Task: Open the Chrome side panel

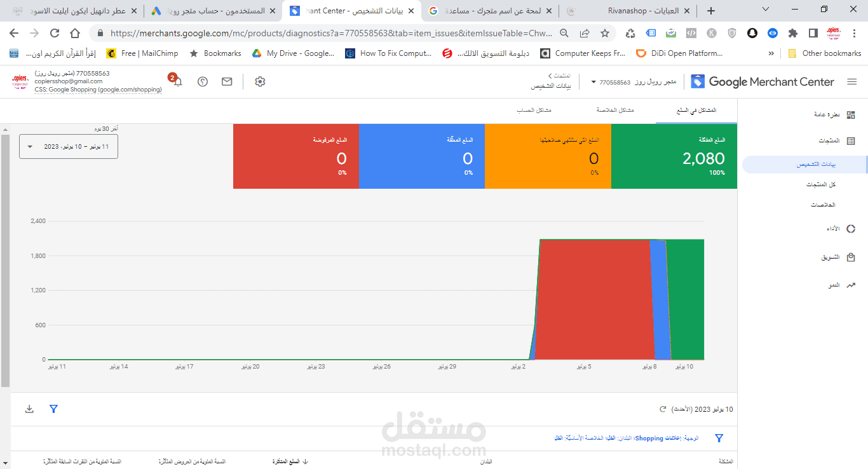Action: click(813, 33)
